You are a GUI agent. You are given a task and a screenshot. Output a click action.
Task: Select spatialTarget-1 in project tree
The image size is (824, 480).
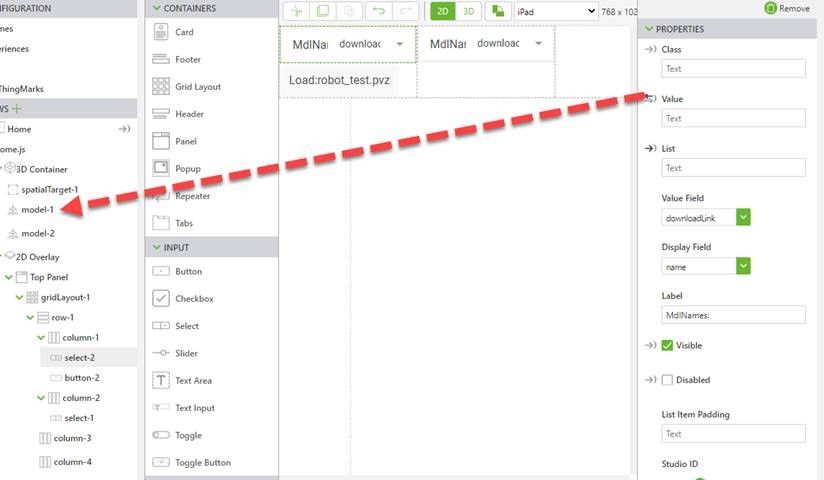pos(49,189)
